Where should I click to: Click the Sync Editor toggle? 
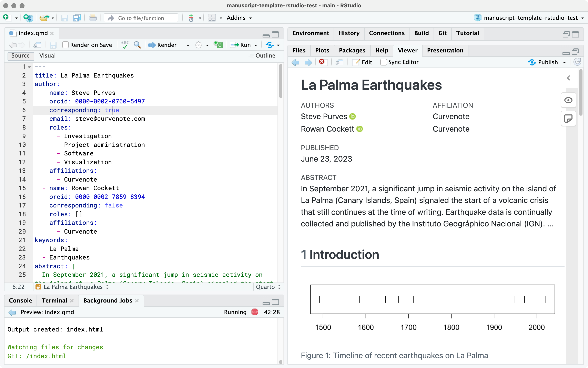383,62
